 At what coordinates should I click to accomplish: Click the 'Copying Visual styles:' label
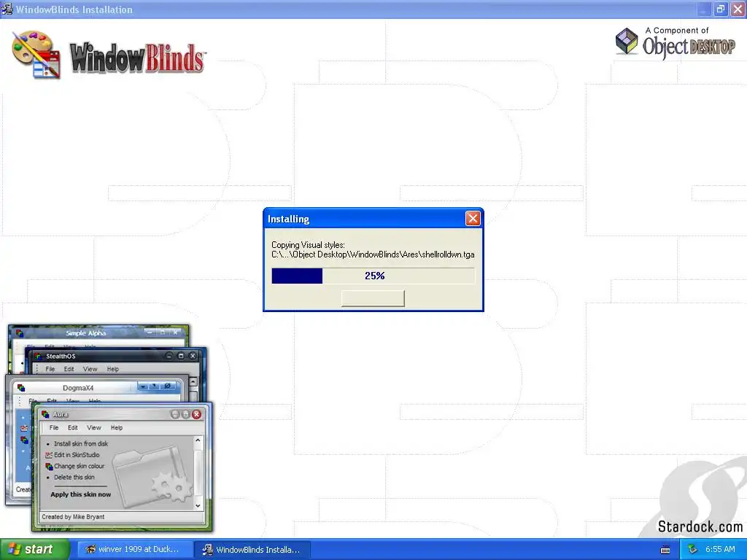click(x=308, y=245)
